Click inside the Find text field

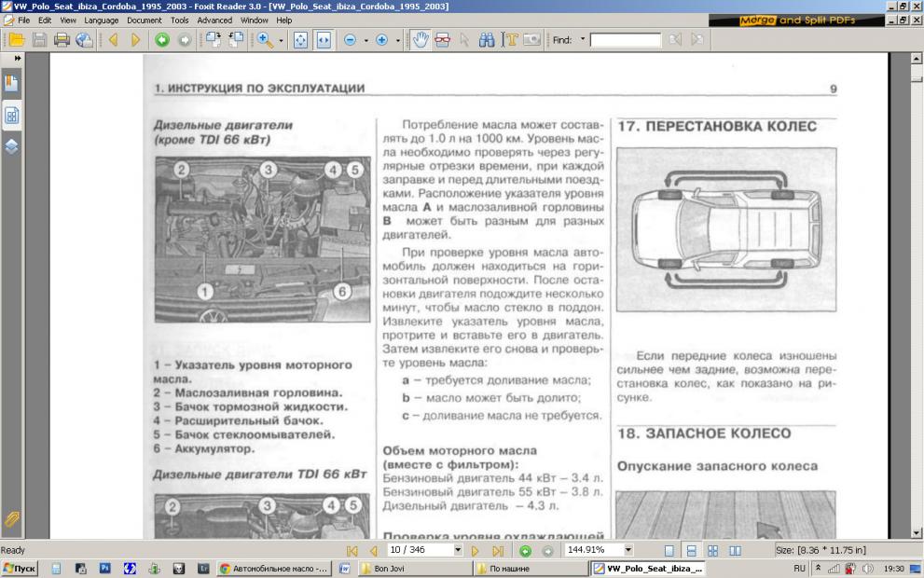[625, 40]
